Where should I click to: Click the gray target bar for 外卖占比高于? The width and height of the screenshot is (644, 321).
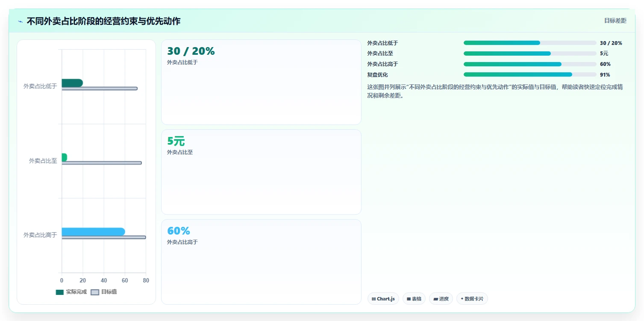click(104, 238)
